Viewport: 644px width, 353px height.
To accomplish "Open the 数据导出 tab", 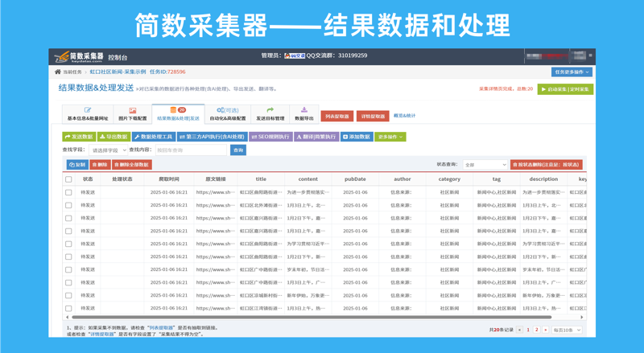I will point(304,114).
